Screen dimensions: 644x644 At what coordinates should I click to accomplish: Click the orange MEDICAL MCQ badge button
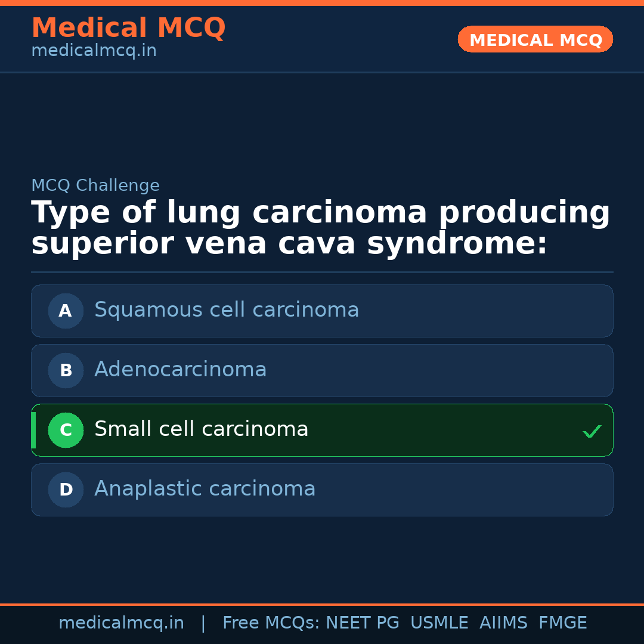[535, 39]
